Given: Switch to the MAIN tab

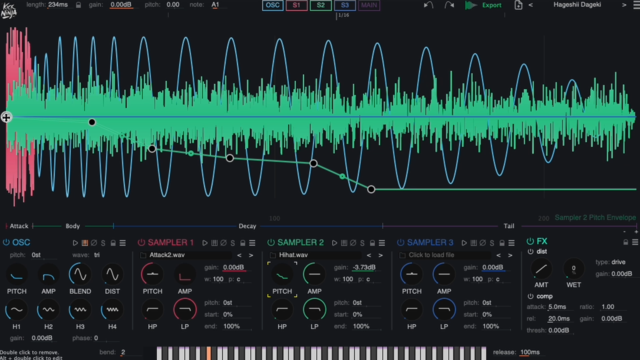Looking at the screenshot, I should coord(369,5).
